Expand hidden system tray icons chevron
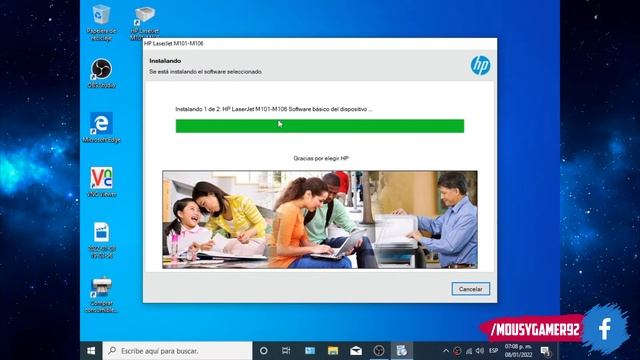 pyautogui.click(x=446, y=351)
